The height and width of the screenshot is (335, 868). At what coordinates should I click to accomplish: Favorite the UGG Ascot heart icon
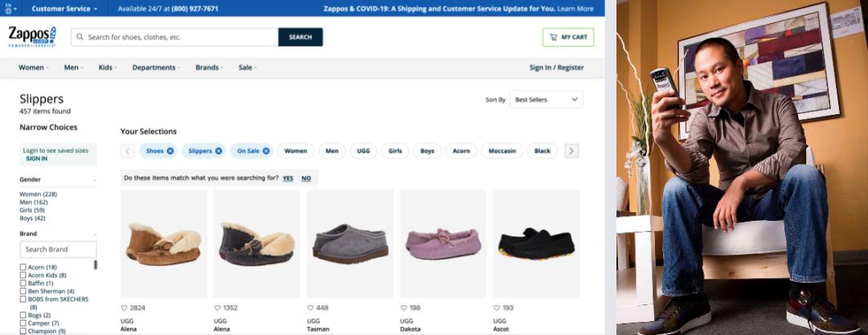point(497,308)
